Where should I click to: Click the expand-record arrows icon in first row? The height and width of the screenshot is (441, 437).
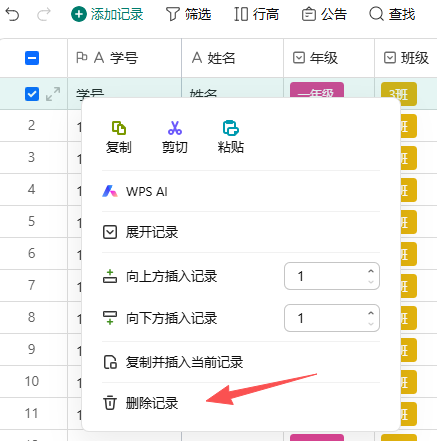tap(53, 94)
